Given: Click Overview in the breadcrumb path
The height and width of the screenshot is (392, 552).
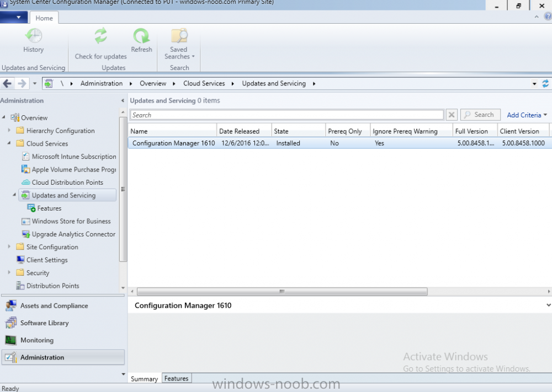Looking at the screenshot, I should (153, 83).
